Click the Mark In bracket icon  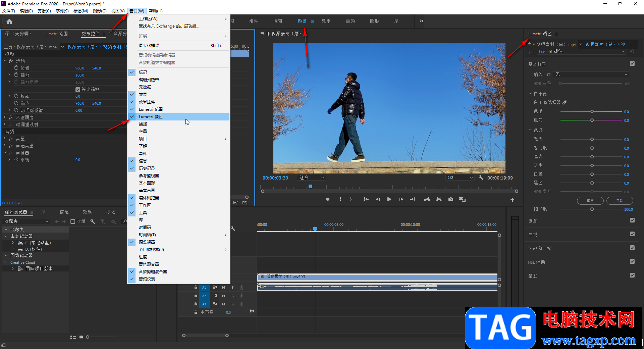[340, 199]
